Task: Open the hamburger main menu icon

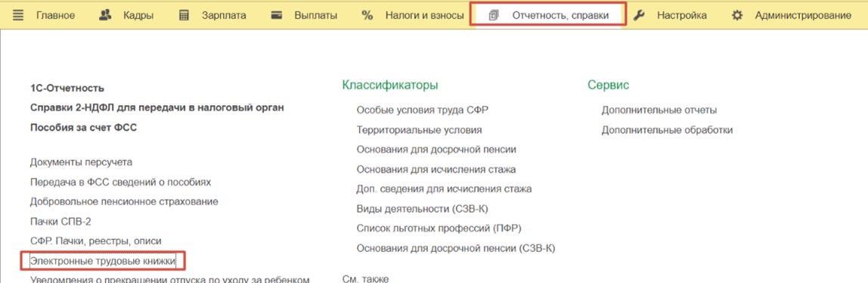Action: point(17,15)
